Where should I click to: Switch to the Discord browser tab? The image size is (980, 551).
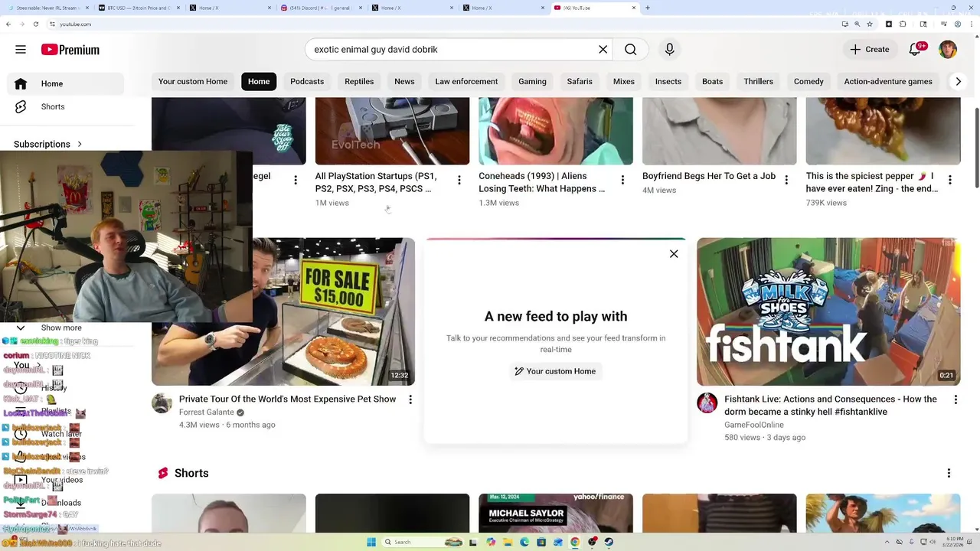coord(320,8)
